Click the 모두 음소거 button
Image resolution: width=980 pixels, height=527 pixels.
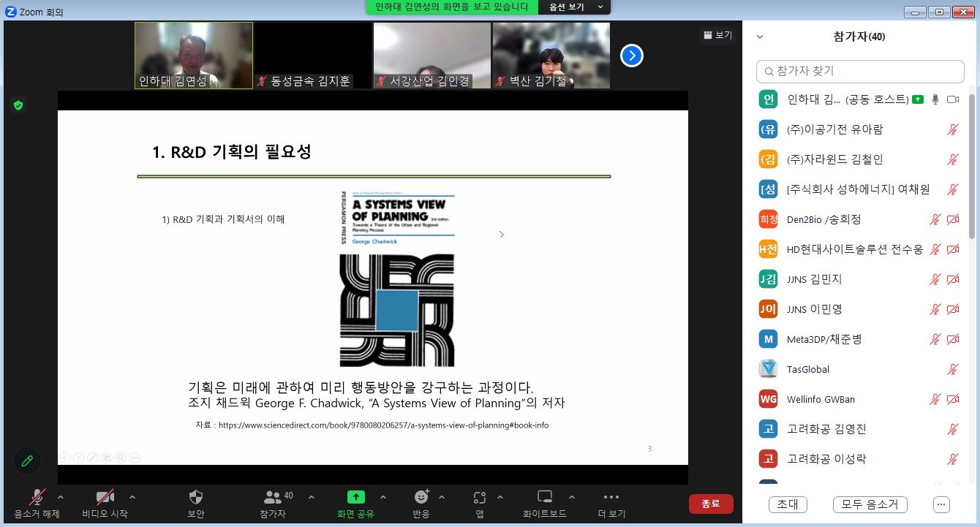pos(870,504)
